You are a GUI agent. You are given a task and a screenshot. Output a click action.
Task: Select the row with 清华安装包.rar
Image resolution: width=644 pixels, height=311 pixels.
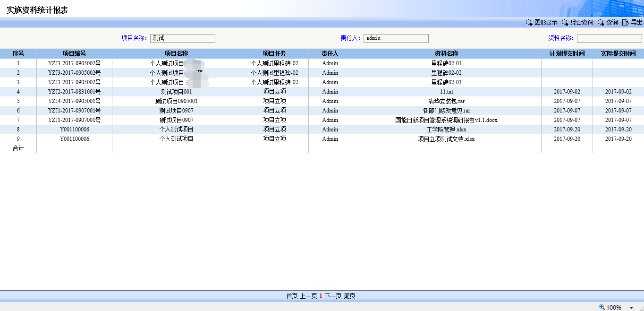coord(446,101)
